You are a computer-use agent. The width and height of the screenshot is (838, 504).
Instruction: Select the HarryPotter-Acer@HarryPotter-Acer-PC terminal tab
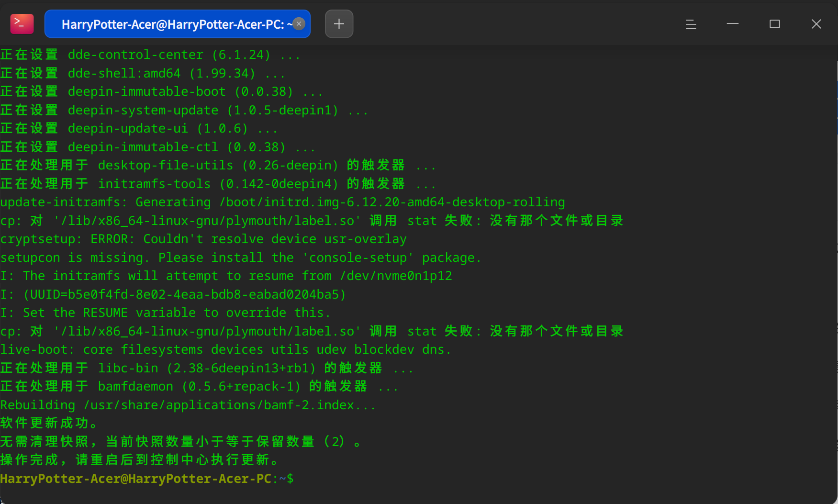pyautogui.click(x=177, y=24)
